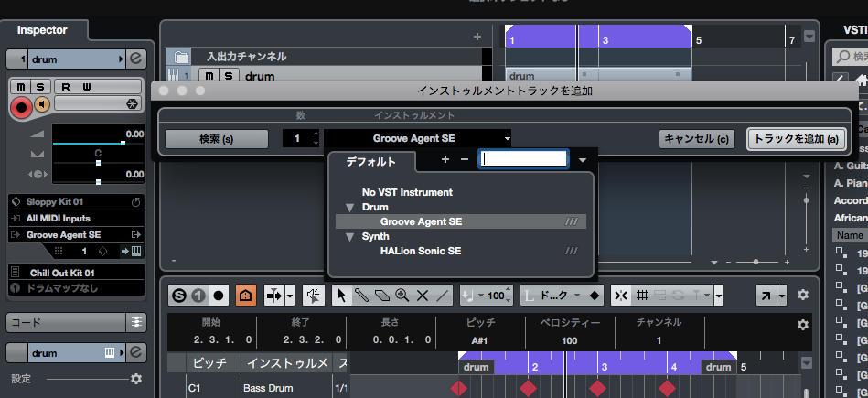
Task: Select the Line tool
Action: 443,296
